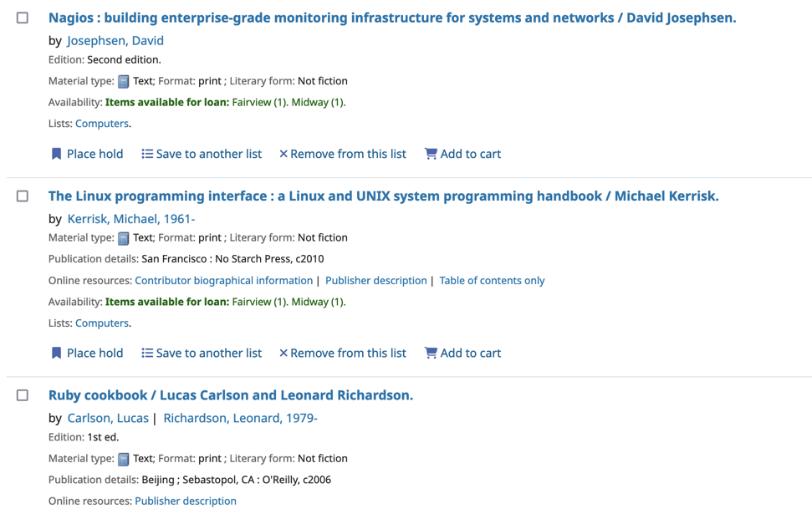The height and width of the screenshot is (514, 812).
Task: Open Table of contents only link
Action: pyautogui.click(x=492, y=281)
